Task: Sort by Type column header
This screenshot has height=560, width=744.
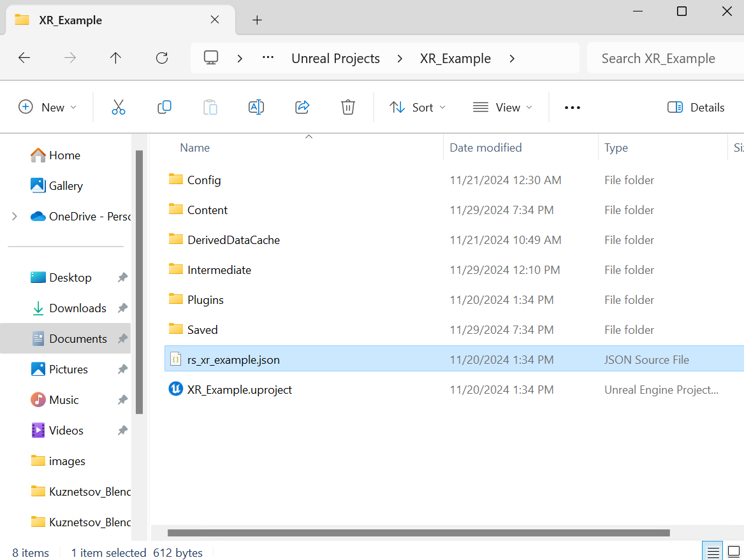Action: [x=616, y=147]
